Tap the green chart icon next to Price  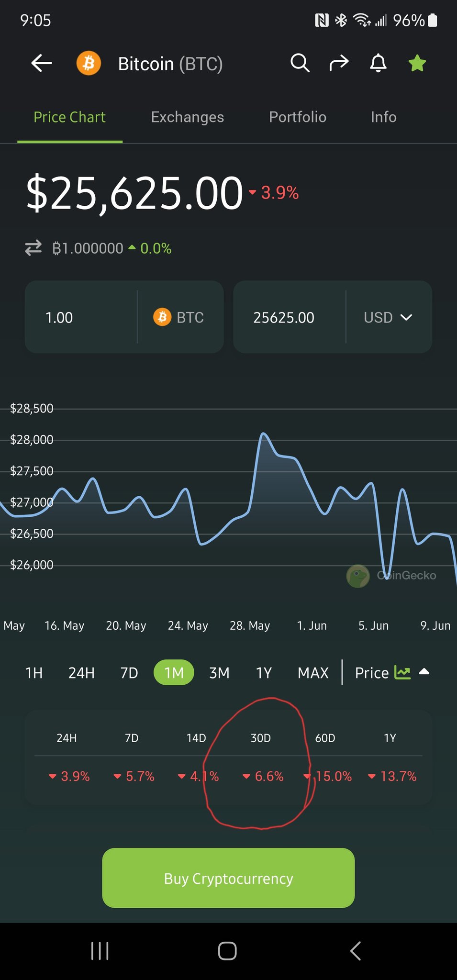click(x=402, y=672)
